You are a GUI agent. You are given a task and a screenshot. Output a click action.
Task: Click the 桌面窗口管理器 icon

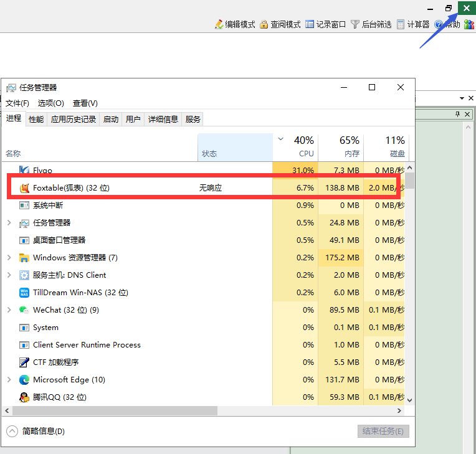click(x=24, y=240)
